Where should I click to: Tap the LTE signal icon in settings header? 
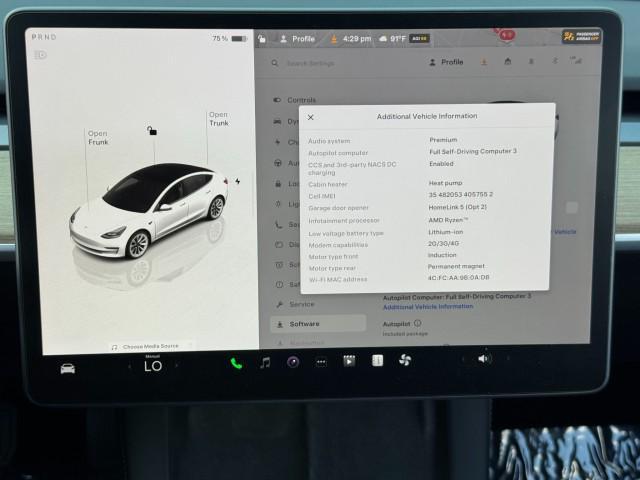click(576, 61)
